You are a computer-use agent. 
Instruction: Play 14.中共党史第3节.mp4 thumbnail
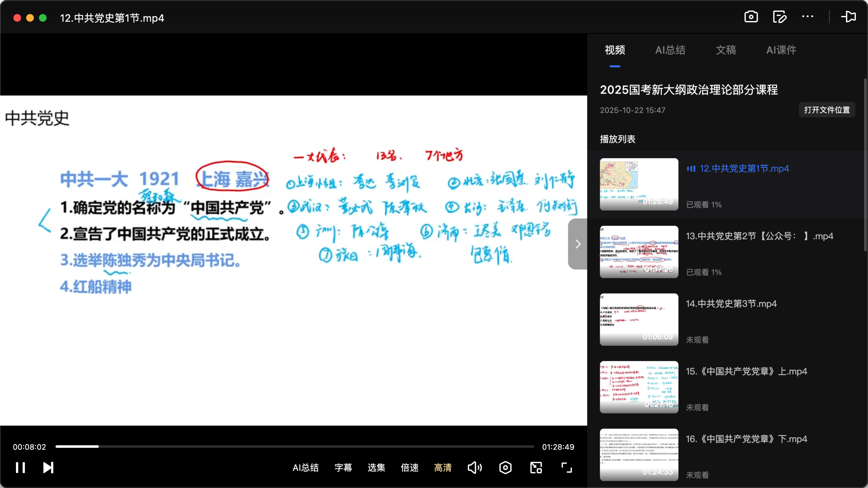click(x=639, y=319)
